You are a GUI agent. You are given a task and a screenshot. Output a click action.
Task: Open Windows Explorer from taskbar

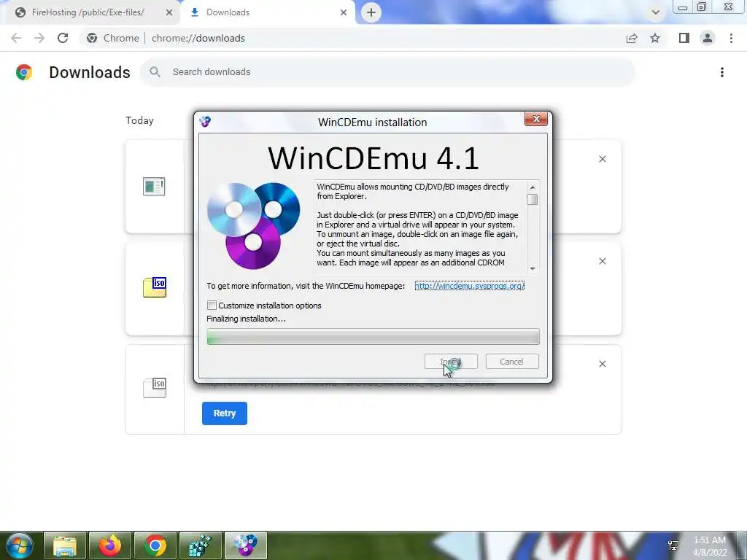point(65,545)
